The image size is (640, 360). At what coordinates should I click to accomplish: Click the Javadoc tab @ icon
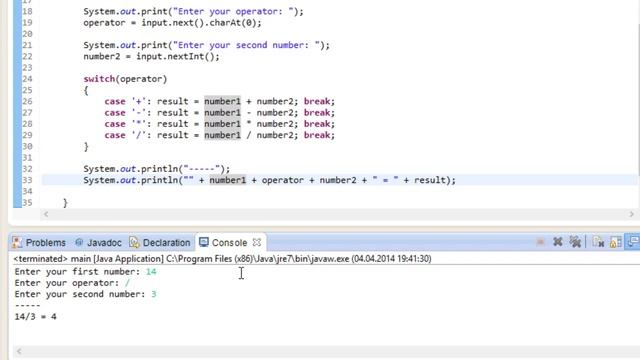point(79,242)
